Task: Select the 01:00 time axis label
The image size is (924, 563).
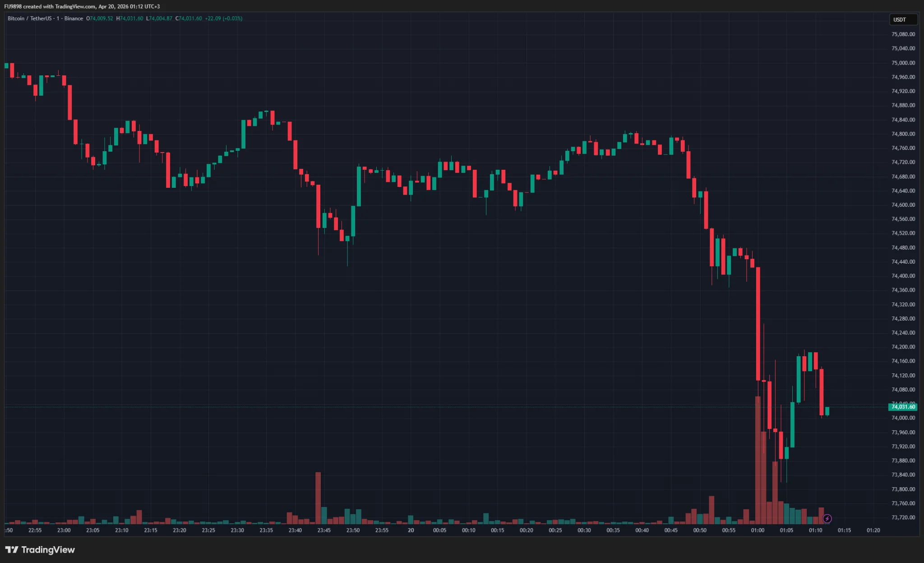Action: click(x=758, y=530)
